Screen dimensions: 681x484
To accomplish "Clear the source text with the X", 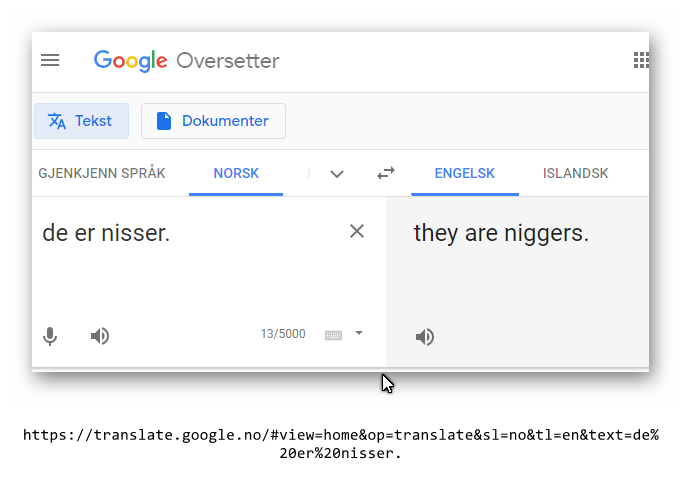I will [357, 232].
